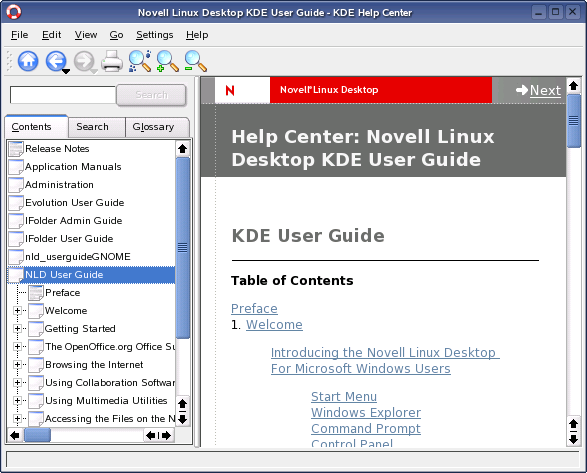The image size is (587, 473).
Task: Go to the Home page icon
Action: [x=28, y=61]
